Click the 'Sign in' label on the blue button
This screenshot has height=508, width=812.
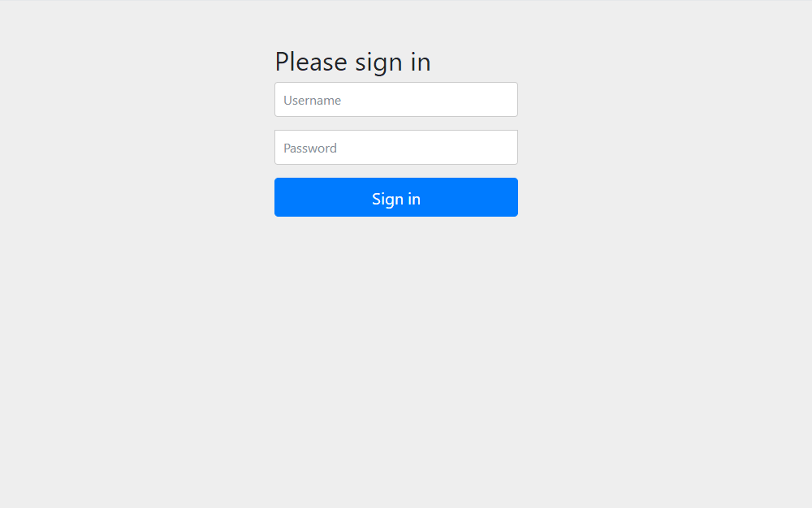click(x=396, y=199)
